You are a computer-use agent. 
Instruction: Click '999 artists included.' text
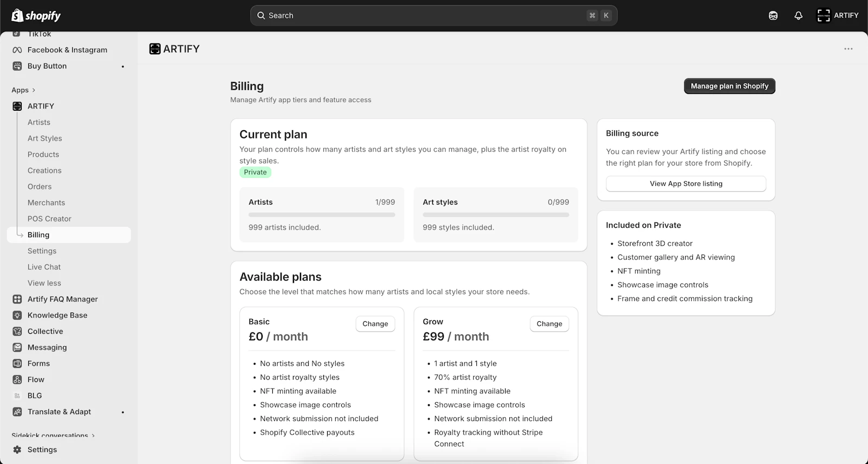pos(285,228)
